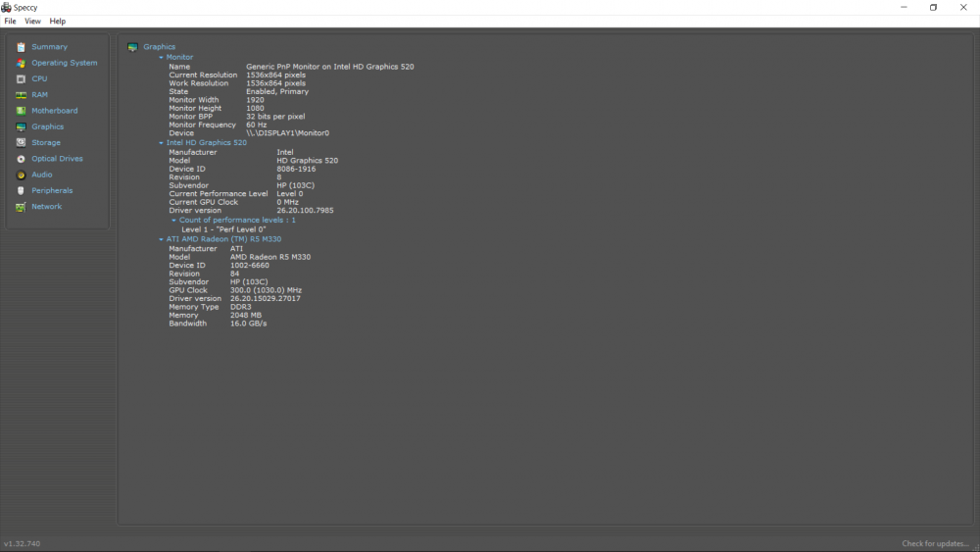The image size is (980, 552).
Task: Collapse the Monitor tree node arrow
Action: 161,58
